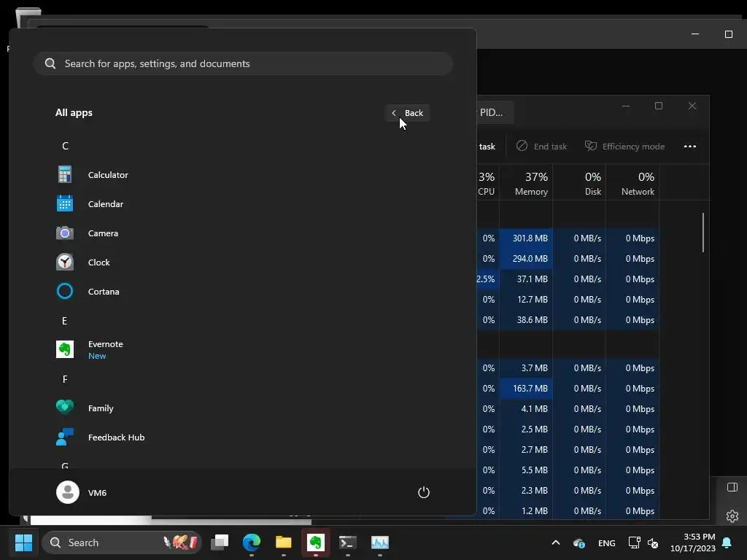Screen dimensions: 747x560
Task: Open the notifications bell icon
Action: click(727, 542)
